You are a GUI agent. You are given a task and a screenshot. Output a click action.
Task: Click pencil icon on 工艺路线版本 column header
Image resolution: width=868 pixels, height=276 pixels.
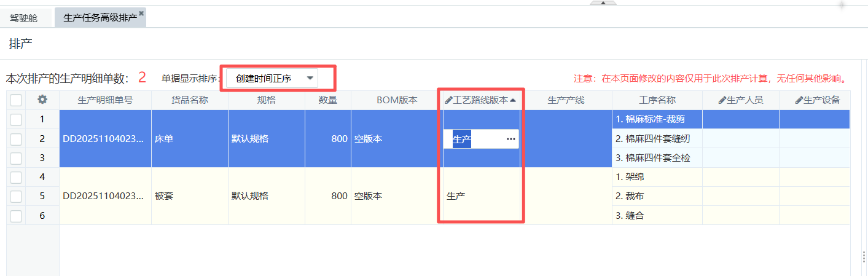click(448, 100)
